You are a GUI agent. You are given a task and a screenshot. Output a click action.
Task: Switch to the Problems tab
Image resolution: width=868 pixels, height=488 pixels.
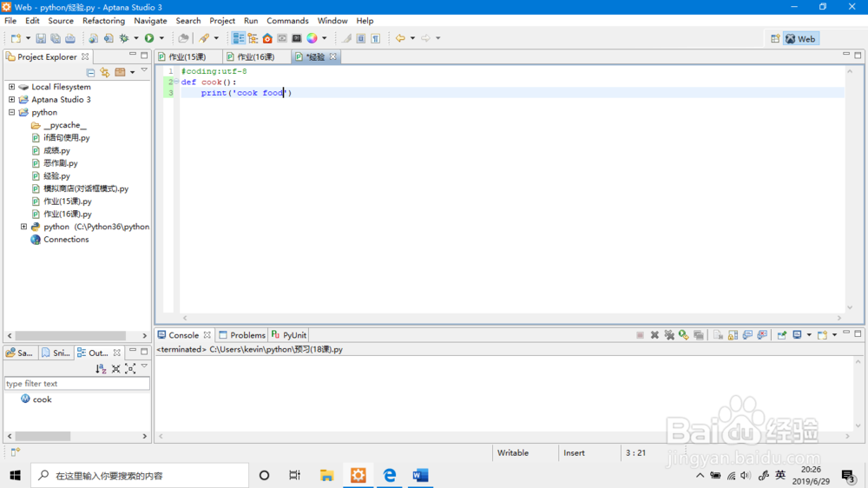pos(242,335)
